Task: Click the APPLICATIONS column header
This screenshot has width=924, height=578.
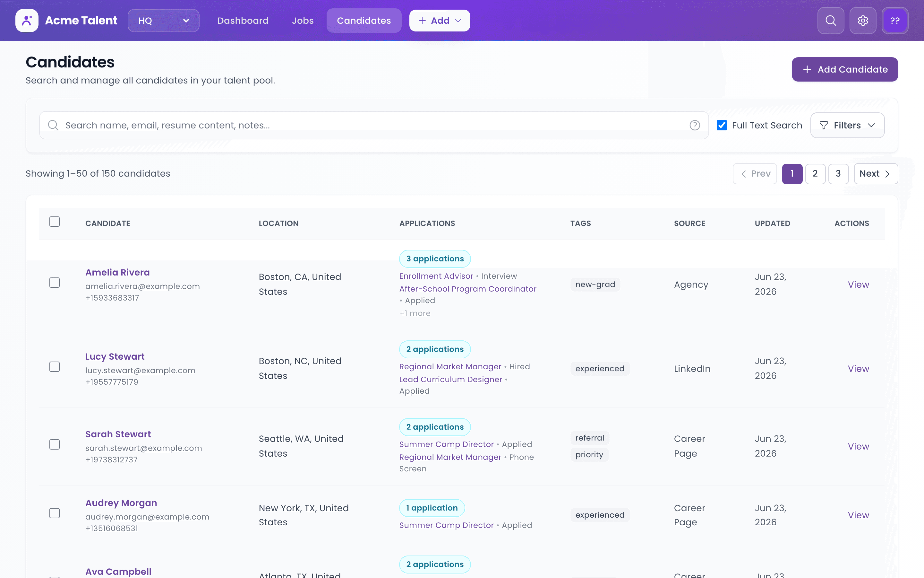Action: tap(427, 223)
